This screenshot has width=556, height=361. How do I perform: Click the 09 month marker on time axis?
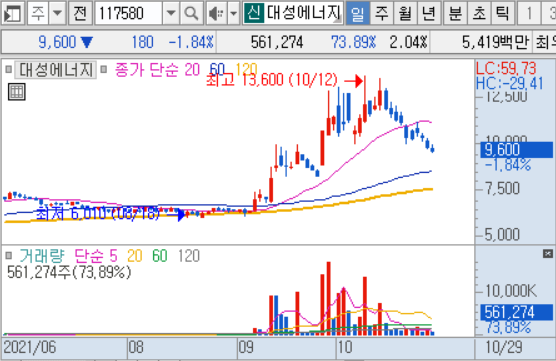pyautogui.click(x=246, y=347)
